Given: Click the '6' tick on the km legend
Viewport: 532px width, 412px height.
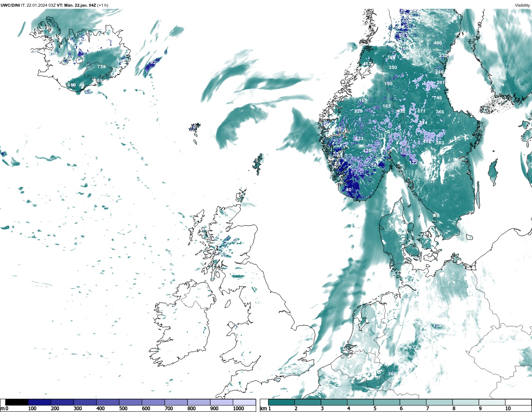Looking at the screenshot, I should 401,409.
